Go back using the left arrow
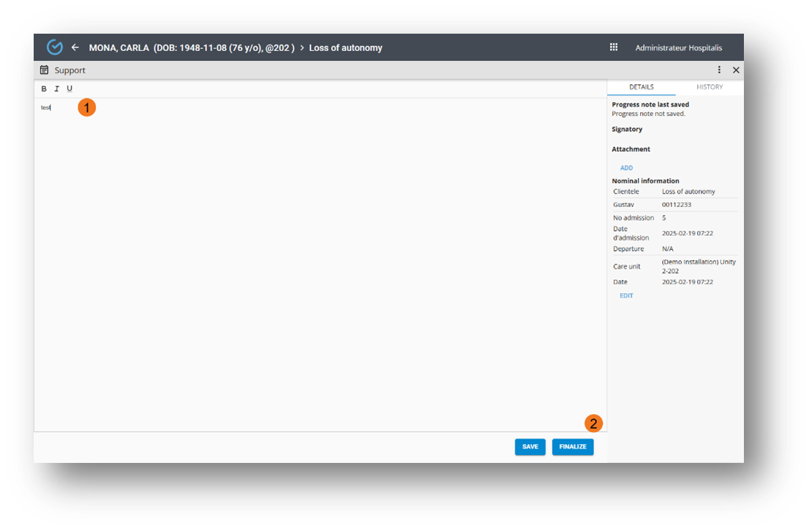This screenshot has width=812, height=531. coord(75,47)
